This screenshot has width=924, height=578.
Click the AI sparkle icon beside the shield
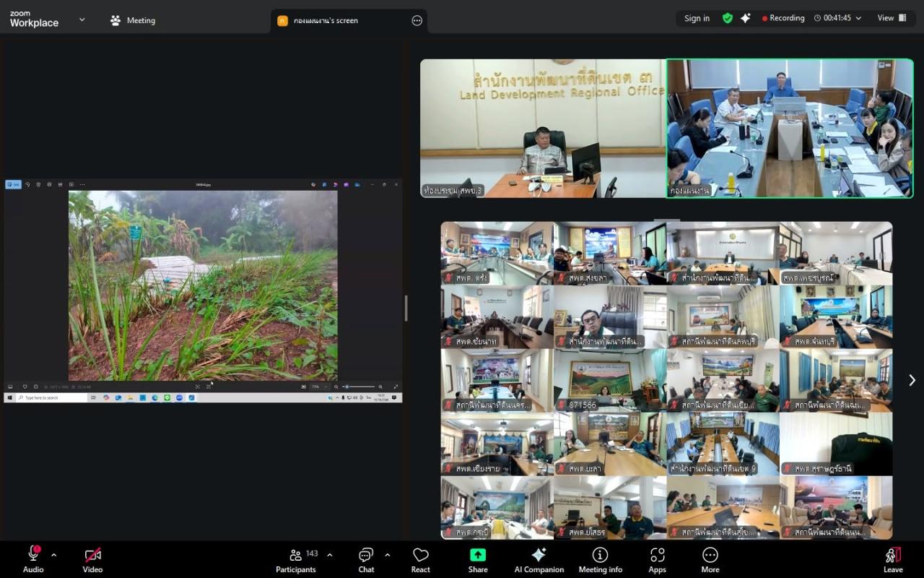(745, 18)
